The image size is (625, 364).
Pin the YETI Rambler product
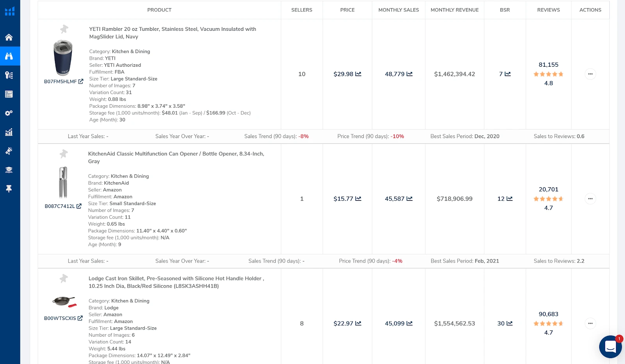pos(64,29)
